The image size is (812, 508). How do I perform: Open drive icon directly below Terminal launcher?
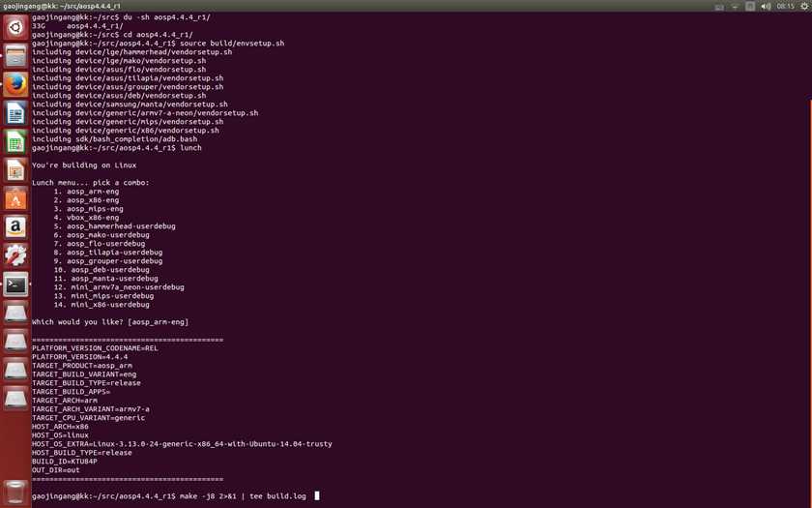coord(15,313)
